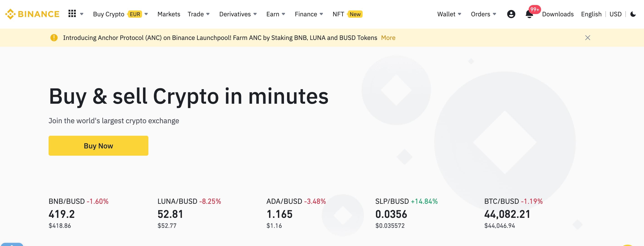Click the $1.16 USD value
The image size is (644, 246).
[274, 226]
